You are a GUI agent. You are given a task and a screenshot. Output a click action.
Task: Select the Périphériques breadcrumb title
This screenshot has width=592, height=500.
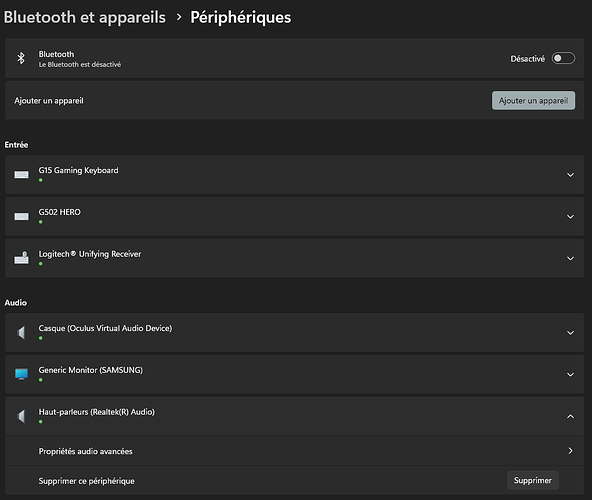(x=240, y=17)
